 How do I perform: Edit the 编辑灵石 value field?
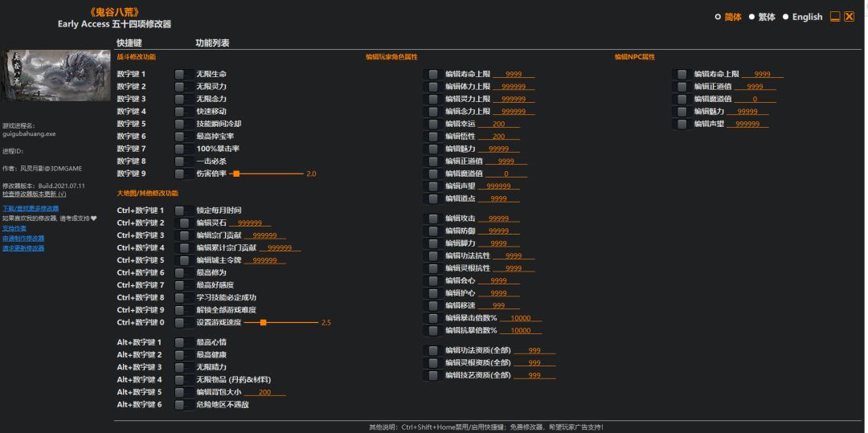[x=250, y=223]
